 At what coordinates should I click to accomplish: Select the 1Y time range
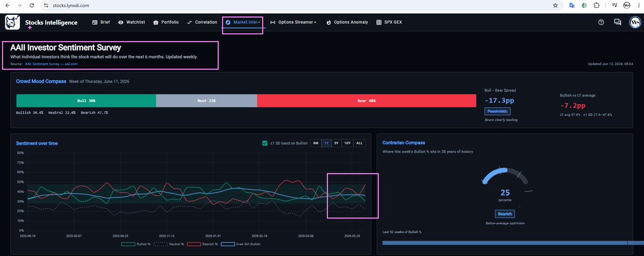pyautogui.click(x=326, y=143)
